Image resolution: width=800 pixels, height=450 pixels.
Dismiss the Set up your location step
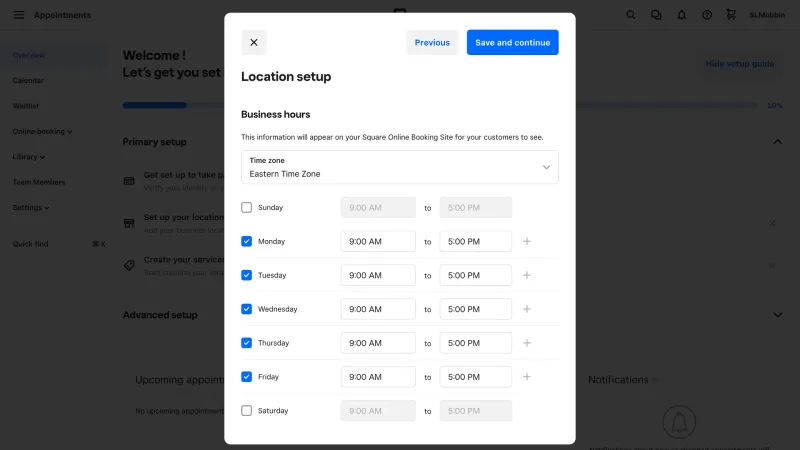[772, 223]
